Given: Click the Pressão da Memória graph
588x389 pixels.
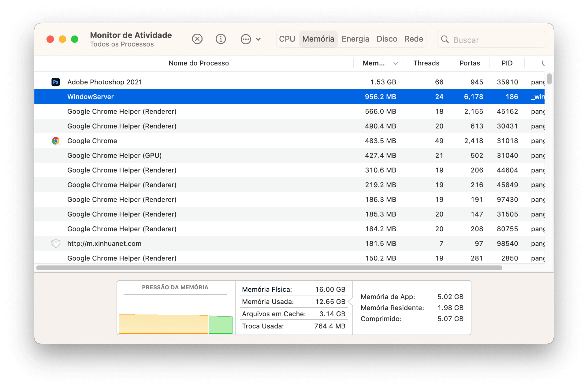Looking at the screenshot, I should [175, 324].
